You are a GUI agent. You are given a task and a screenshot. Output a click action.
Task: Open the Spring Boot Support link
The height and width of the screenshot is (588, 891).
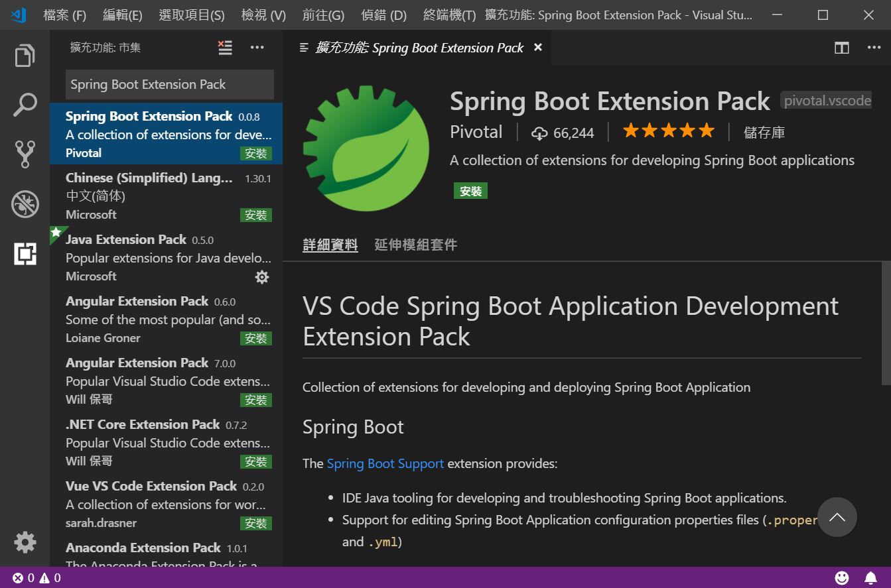(x=385, y=463)
